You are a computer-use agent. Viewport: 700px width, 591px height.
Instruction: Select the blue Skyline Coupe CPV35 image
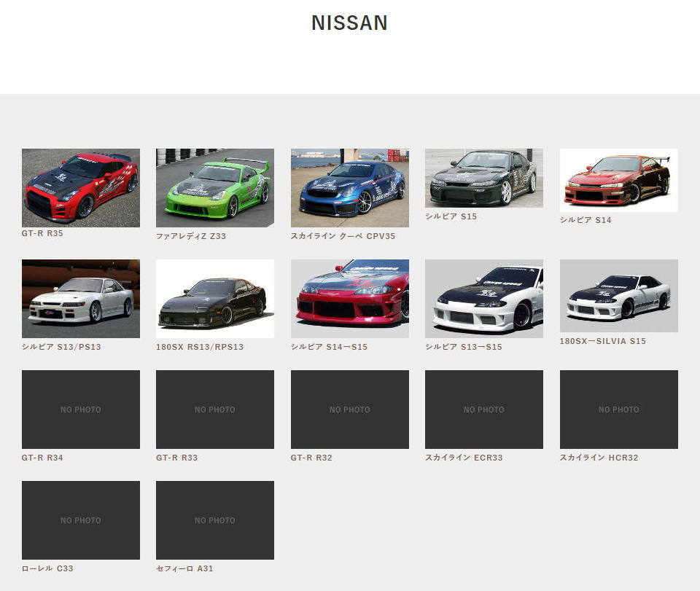click(349, 187)
